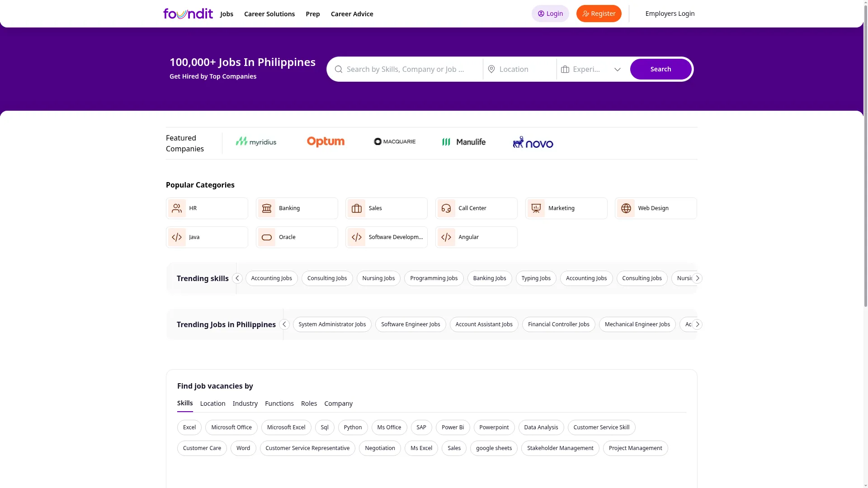Screen dimensions: 868x488
Task: Click the purple Search button
Action: (x=660, y=69)
